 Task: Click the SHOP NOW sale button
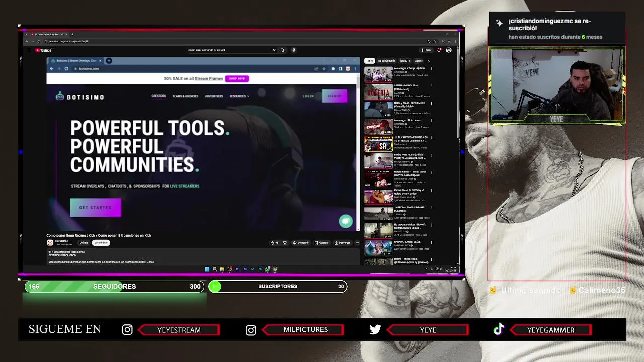coord(237,79)
